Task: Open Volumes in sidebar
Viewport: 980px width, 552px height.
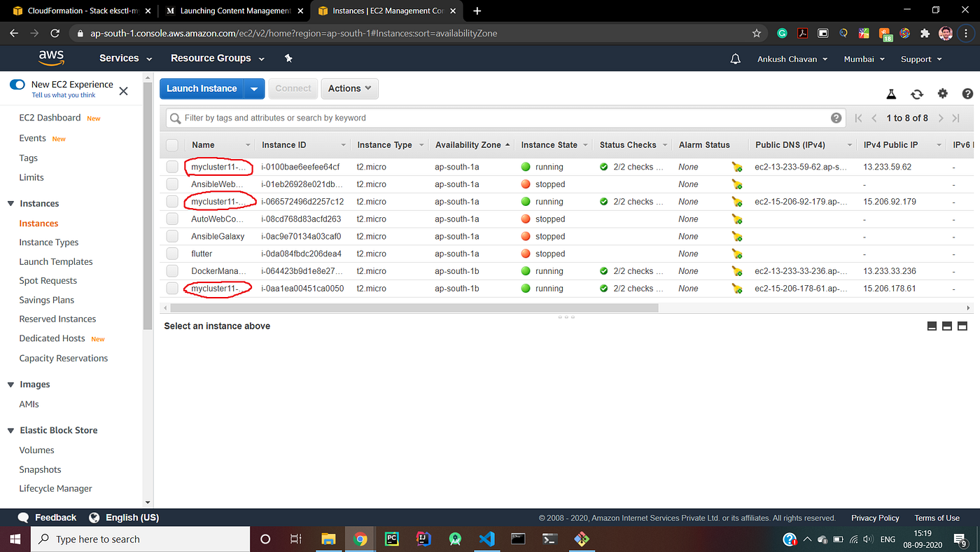Action: tap(36, 450)
